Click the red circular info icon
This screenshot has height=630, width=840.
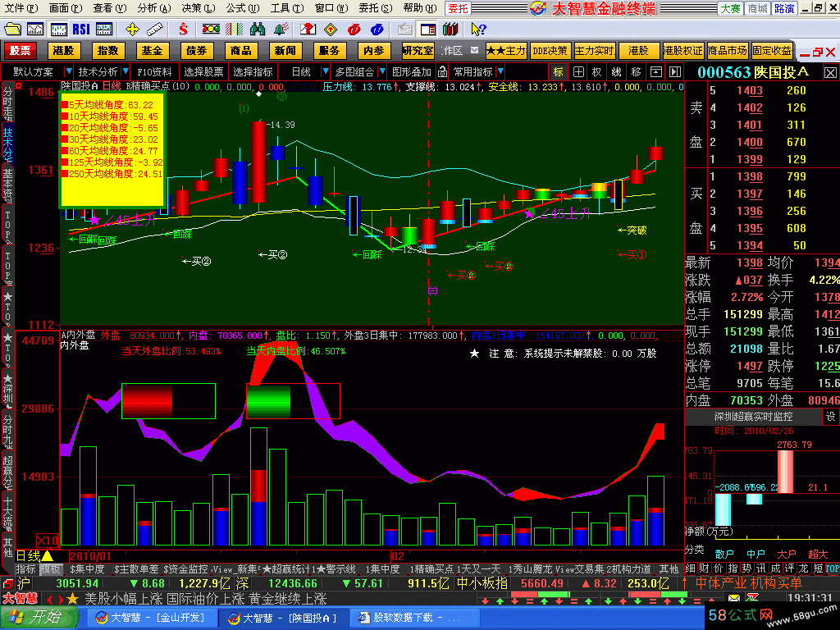click(354, 29)
